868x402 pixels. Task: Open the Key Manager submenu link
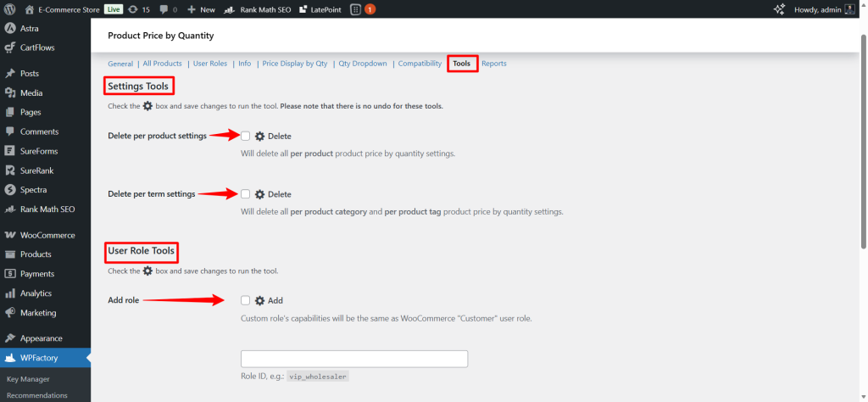pyautogui.click(x=28, y=379)
